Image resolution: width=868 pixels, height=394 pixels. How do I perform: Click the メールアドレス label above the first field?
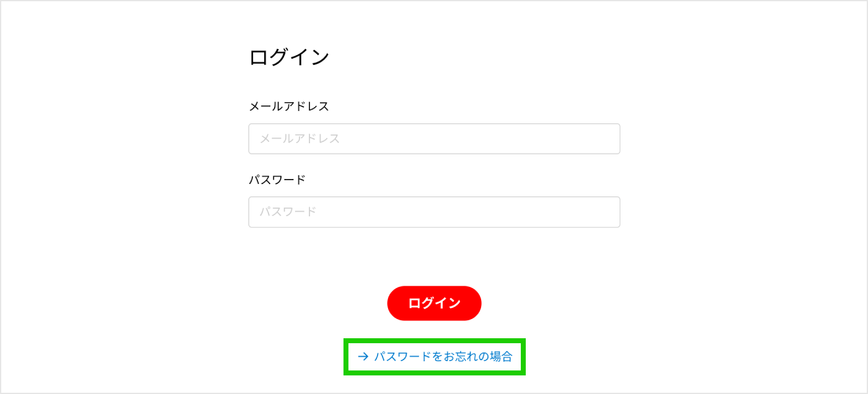click(289, 107)
